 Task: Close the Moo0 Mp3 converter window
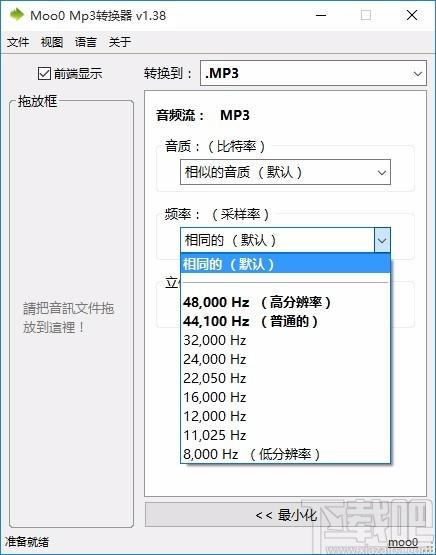click(x=412, y=15)
